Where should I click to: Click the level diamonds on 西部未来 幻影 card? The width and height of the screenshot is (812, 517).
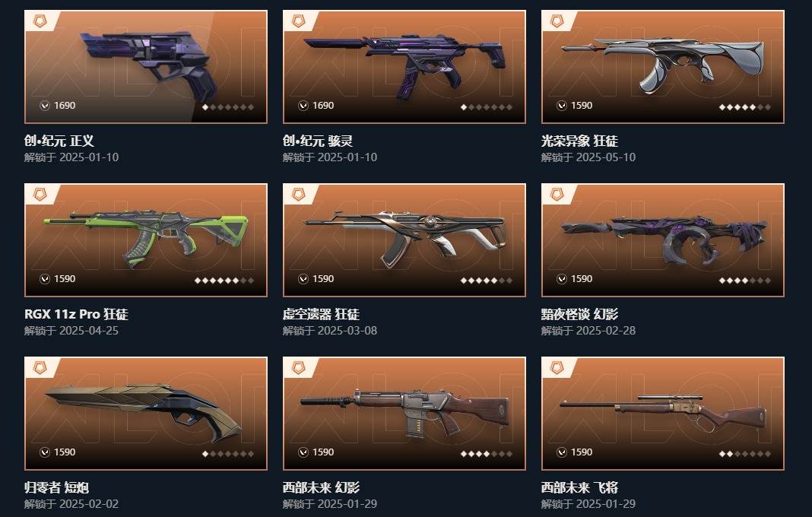click(x=487, y=454)
